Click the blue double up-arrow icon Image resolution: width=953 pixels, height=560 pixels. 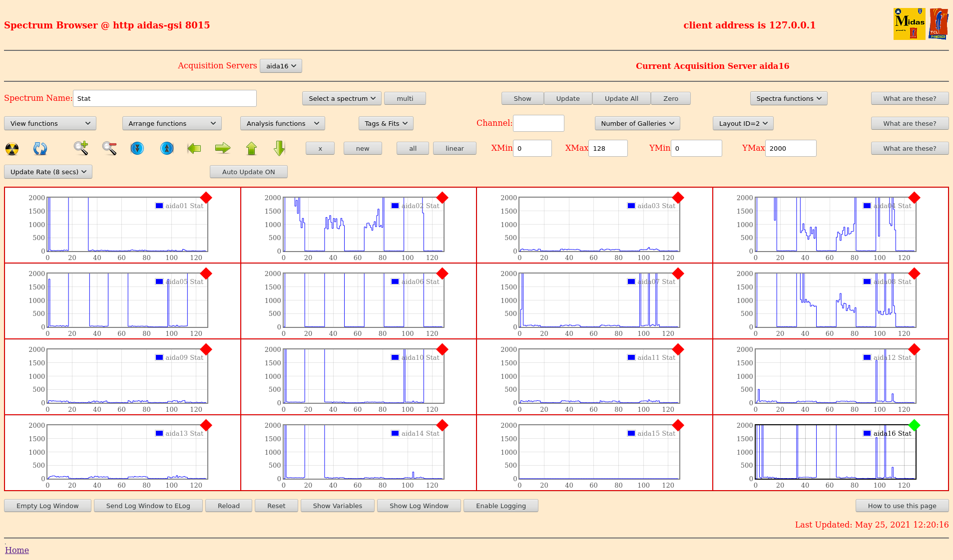click(x=167, y=148)
